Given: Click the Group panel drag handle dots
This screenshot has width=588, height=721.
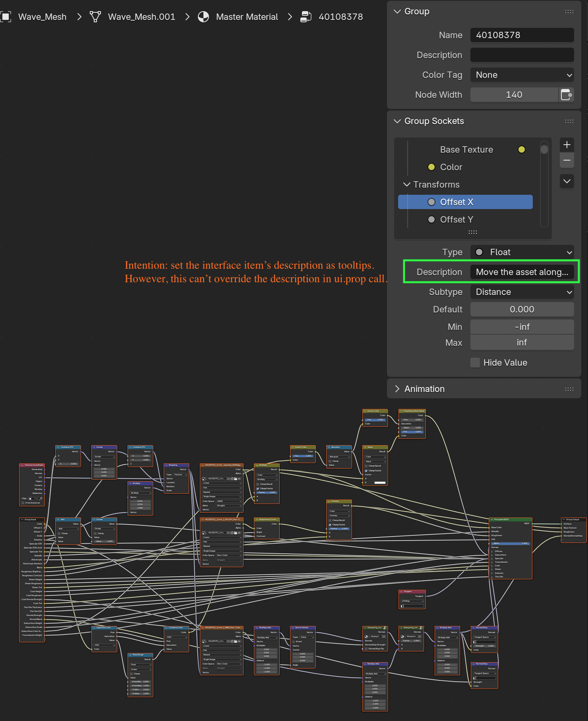Looking at the screenshot, I should coord(569,12).
